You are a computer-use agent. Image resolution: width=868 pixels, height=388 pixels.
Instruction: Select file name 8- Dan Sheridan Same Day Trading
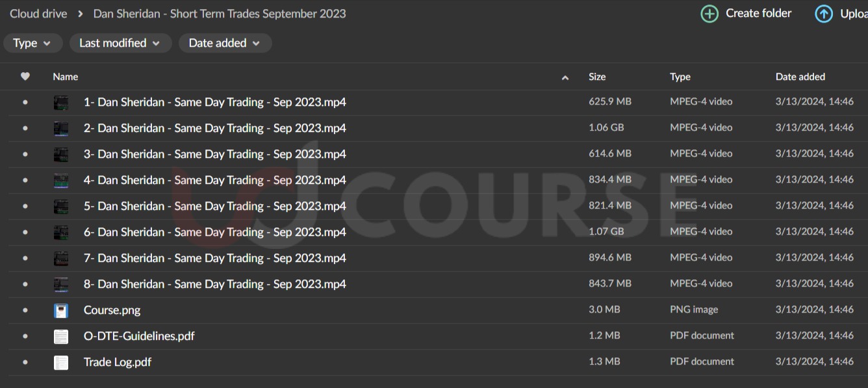point(215,284)
